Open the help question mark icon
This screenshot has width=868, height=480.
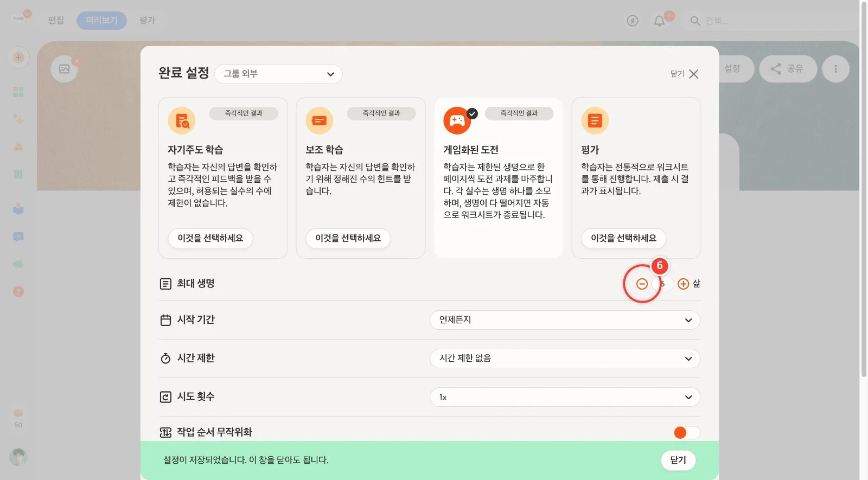pos(18,292)
